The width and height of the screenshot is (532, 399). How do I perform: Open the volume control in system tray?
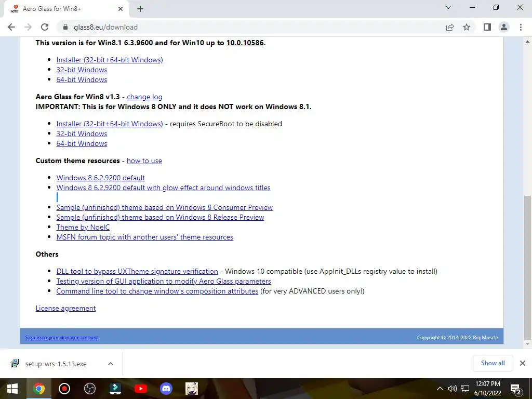453,389
